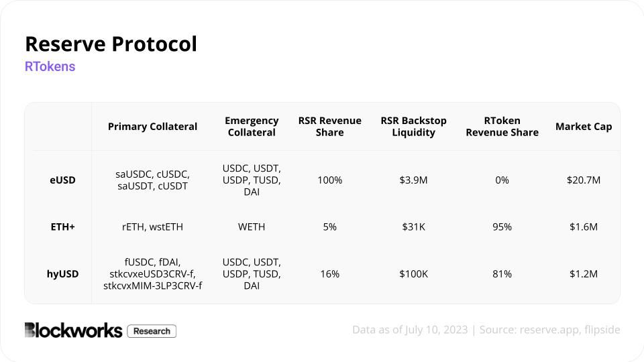Click the hyUSD row label
The width and height of the screenshot is (644, 362).
pos(62,274)
